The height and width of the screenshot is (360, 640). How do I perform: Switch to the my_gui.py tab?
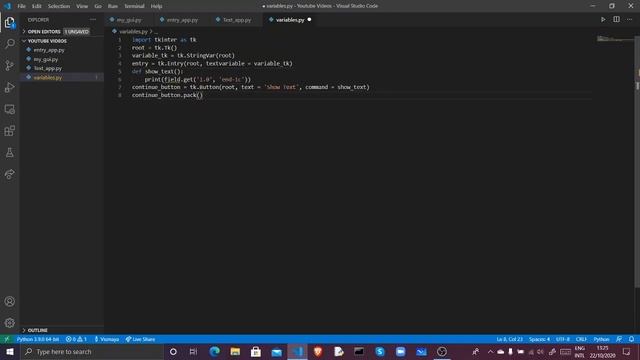coord(129,20)
